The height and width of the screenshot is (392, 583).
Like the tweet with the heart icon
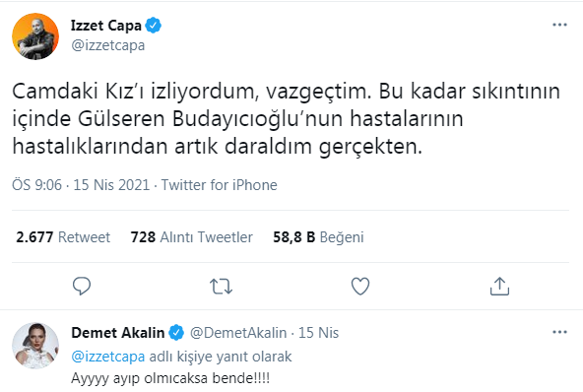[x=360, y=286]
